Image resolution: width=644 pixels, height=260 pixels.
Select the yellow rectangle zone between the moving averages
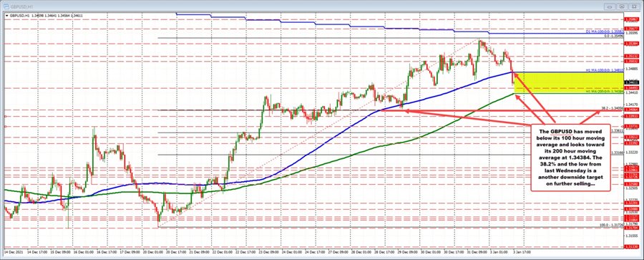coord(568,82)
